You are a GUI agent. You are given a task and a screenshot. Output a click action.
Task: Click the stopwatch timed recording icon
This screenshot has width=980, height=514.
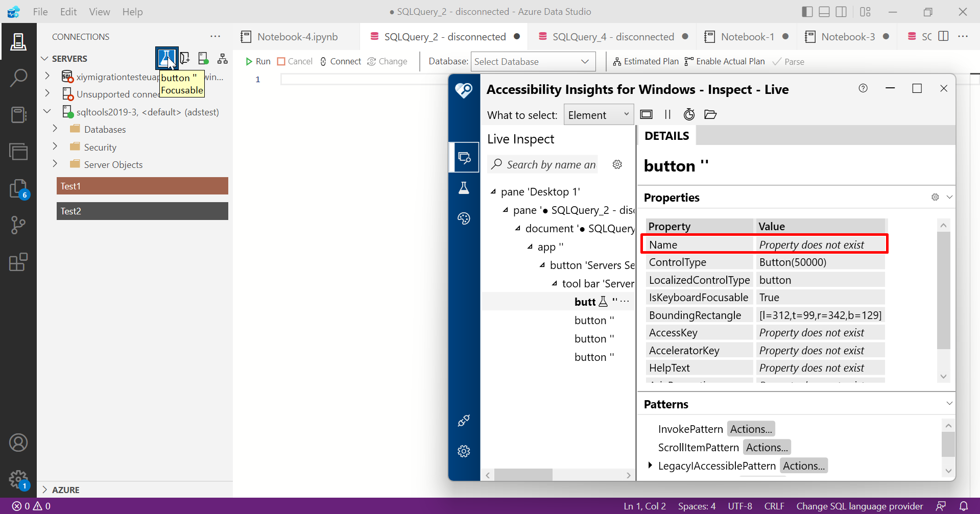point(689,114)
